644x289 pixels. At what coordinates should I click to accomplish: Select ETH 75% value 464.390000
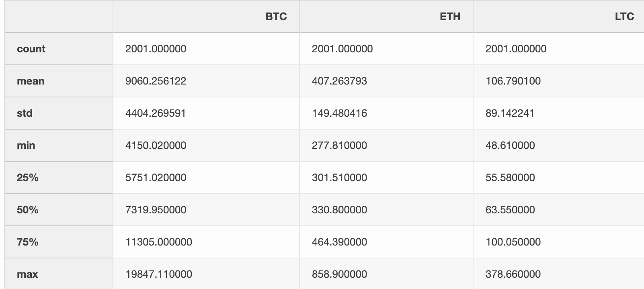pos(339,242)
